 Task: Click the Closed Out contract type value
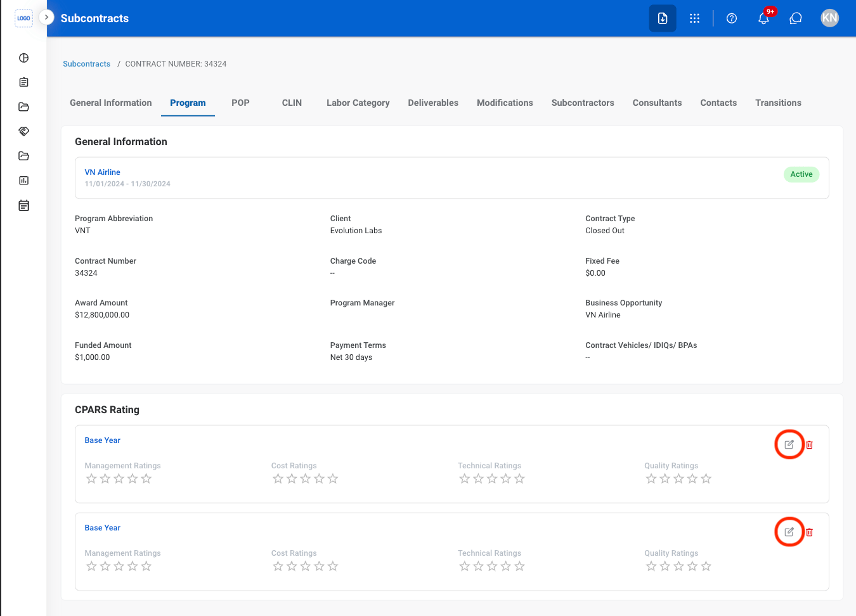pos(605,231)
